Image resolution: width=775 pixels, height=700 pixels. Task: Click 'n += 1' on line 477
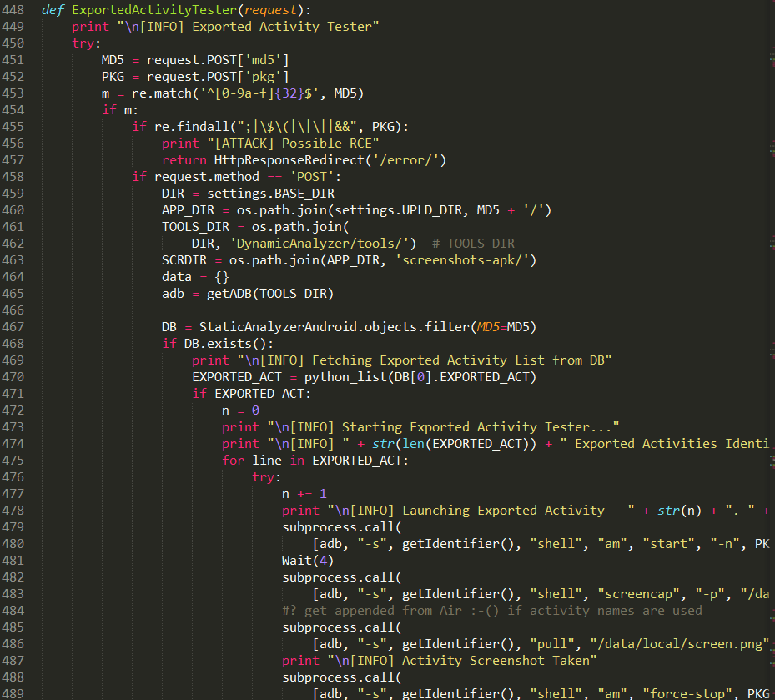click(x=304, y=494)
